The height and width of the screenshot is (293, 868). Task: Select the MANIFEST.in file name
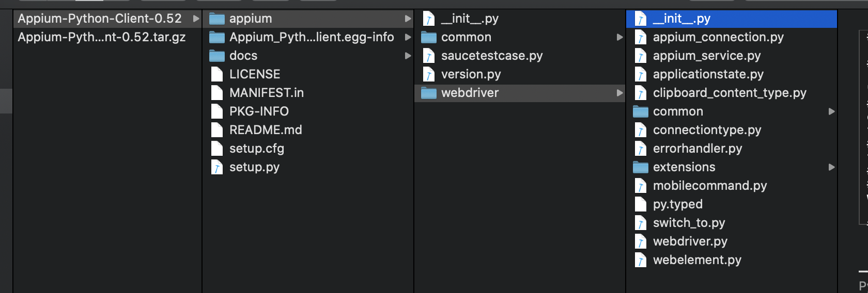click(267, 93)
